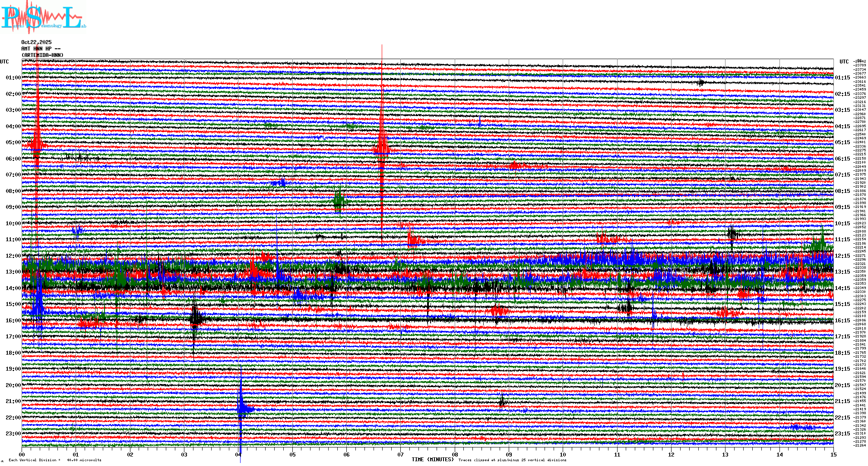
Task: Click the Traces clipped footnote text
Action: pyautogui.click(x=512, y=460)
